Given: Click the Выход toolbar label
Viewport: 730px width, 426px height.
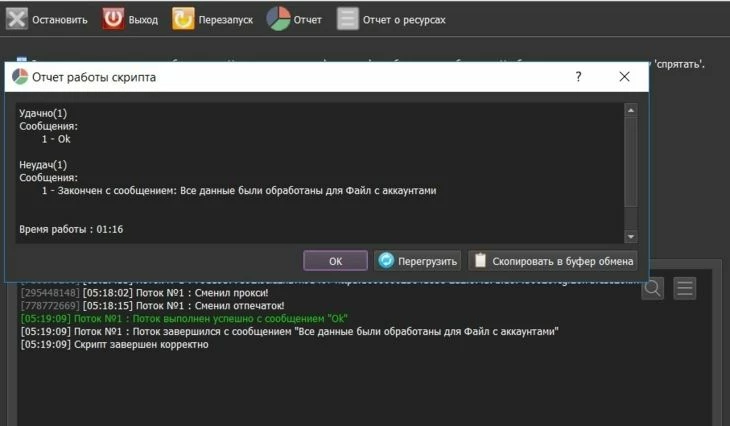Looking at the screenshot, I should [x=143, y=20].
